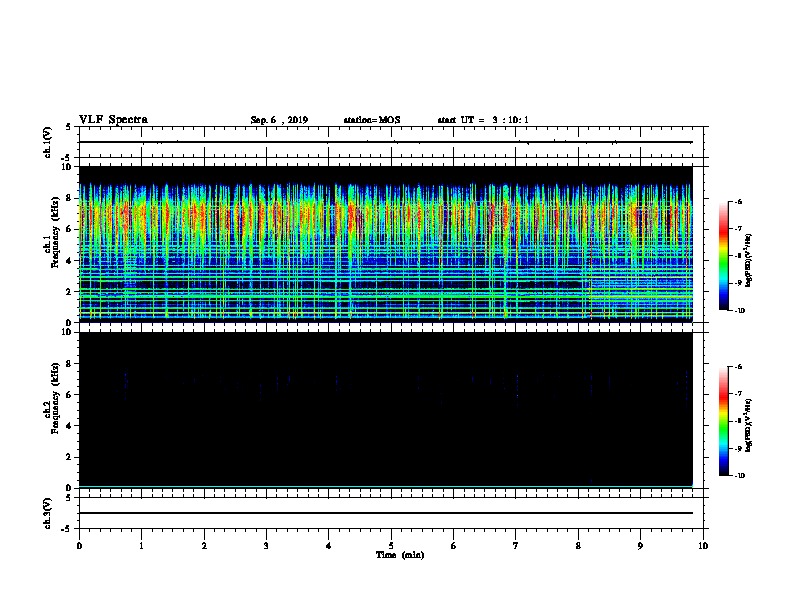Click the ch.3(V) axis label
Viewport: 792px width, 612px height.
pos(48,513)
